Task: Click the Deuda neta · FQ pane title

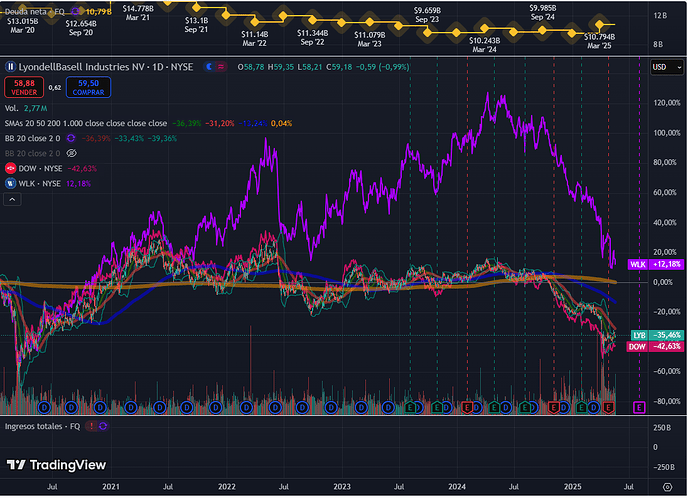Action: click(x=35, y=11)
